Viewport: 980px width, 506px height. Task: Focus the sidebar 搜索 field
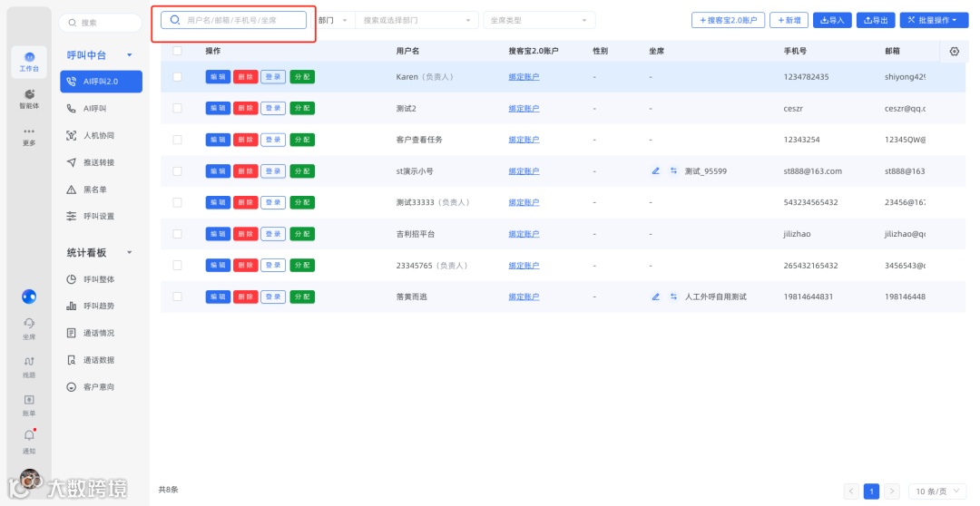point(101,23)
